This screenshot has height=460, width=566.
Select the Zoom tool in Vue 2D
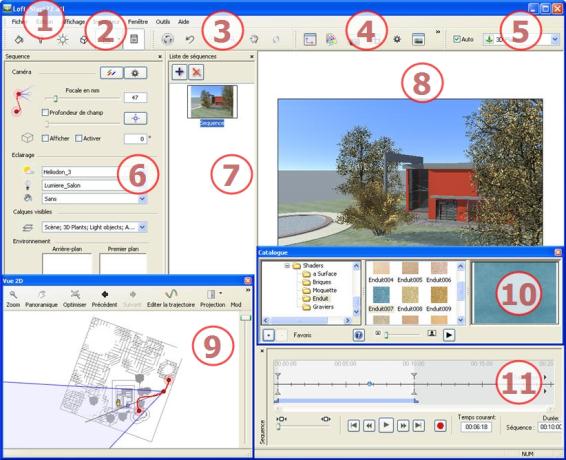[x=13, y=299]
